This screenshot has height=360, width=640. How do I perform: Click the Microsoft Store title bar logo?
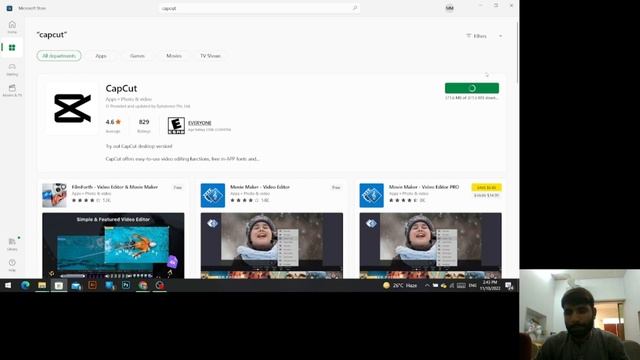pyautogui.click(x=9, y=8)
